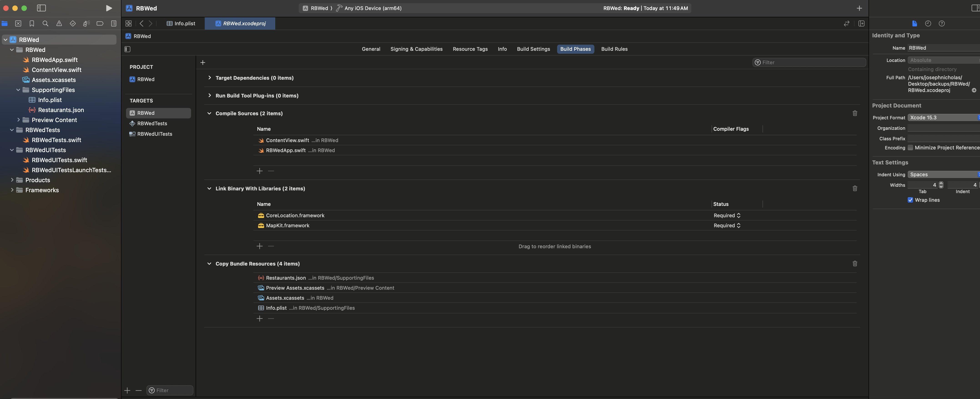This screenshot has height=399, width=980.
Task: Show the Quick Help inspector
Action: coord(942,24)
